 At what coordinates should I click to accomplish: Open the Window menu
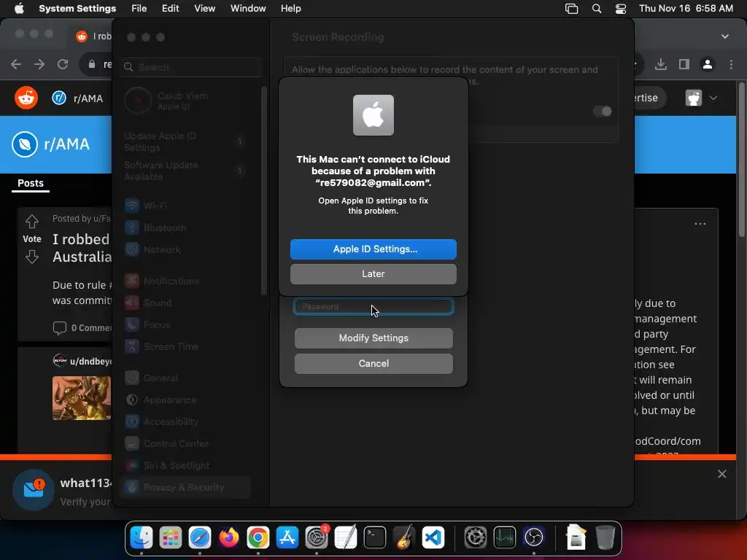[x=248, y=8]
